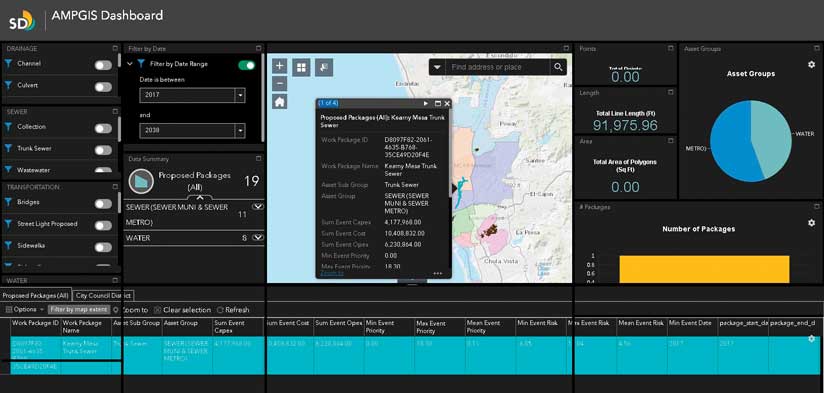Open Asset Groups chart settings gear
824x393 pixels.
point(811,65)
